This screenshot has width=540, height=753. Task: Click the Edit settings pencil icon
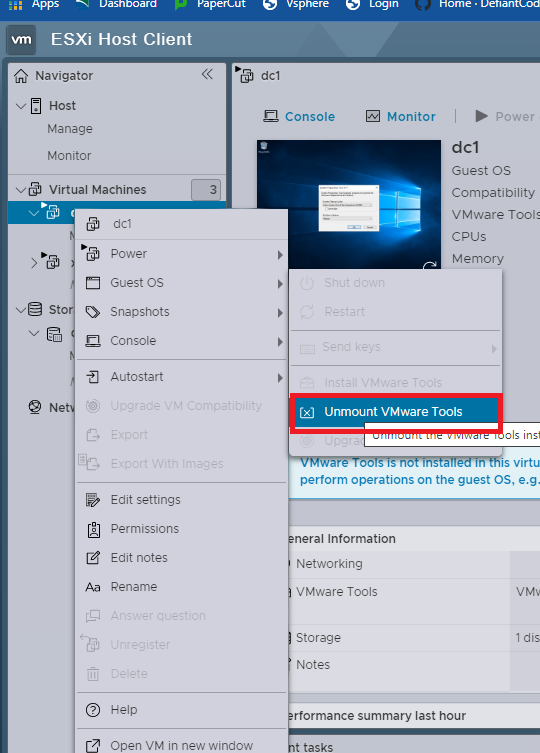(93, 500)
